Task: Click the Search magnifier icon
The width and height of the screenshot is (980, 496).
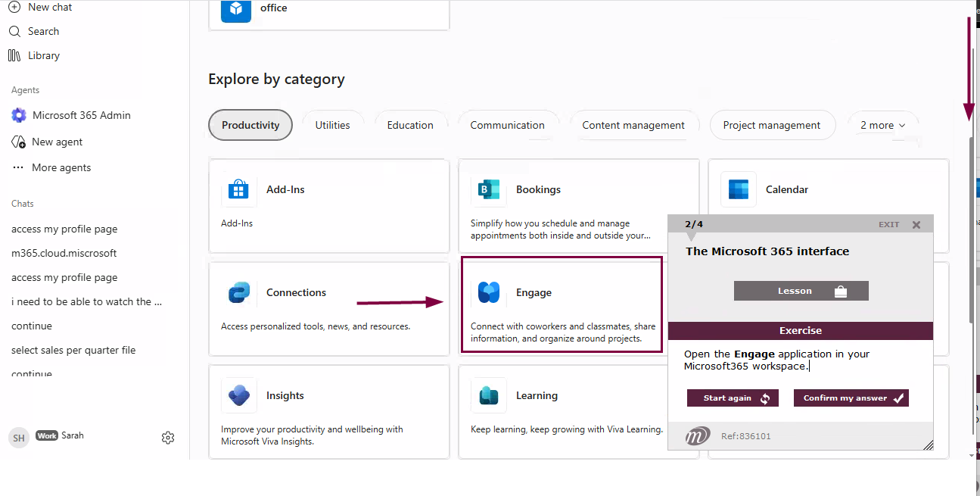Action: click(14, 31)
